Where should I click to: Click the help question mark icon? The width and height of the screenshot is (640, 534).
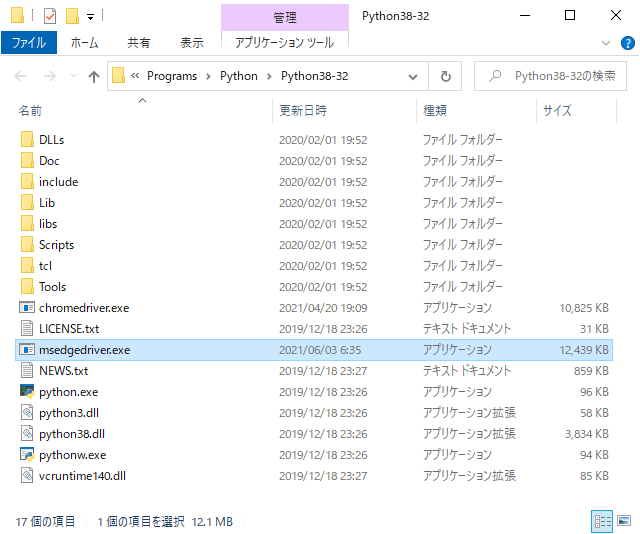(627, 43)
